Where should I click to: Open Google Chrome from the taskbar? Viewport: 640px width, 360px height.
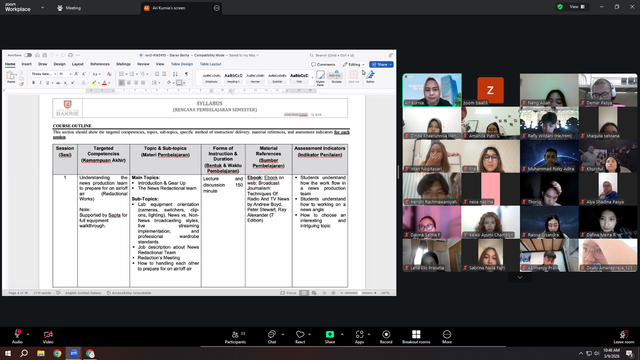(x=57, y=353)
